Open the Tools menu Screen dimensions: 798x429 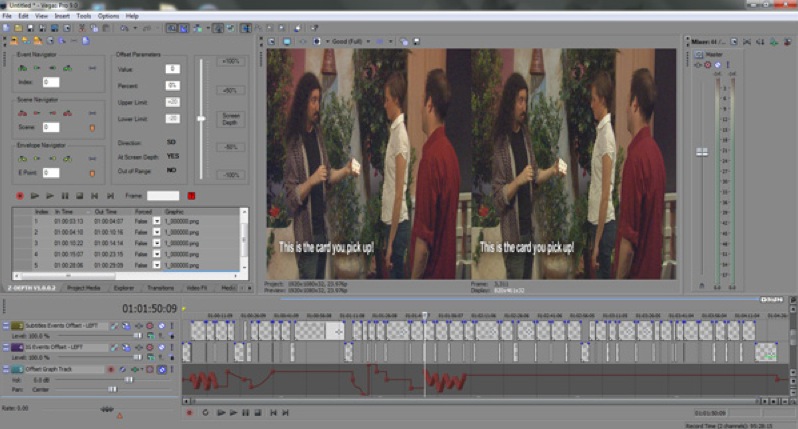(x=83, y=16)
